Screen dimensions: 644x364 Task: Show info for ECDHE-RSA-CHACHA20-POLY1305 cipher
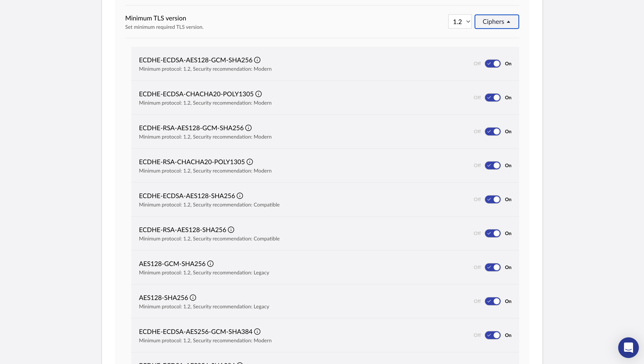coord(250,162)
